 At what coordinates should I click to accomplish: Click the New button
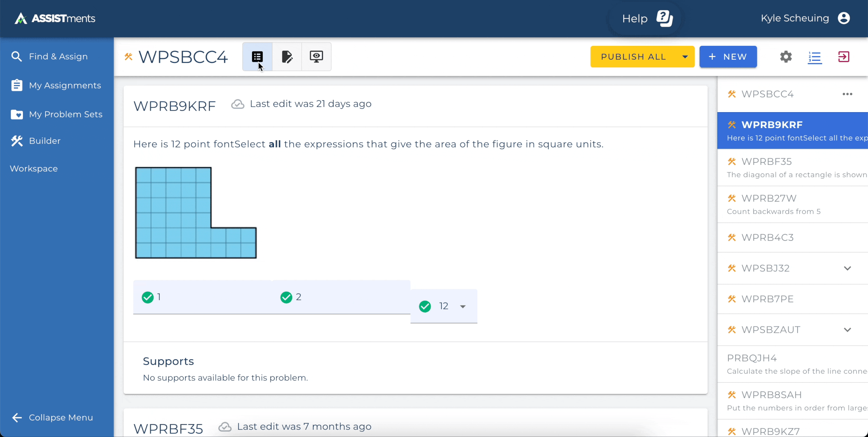pos(728,57)
